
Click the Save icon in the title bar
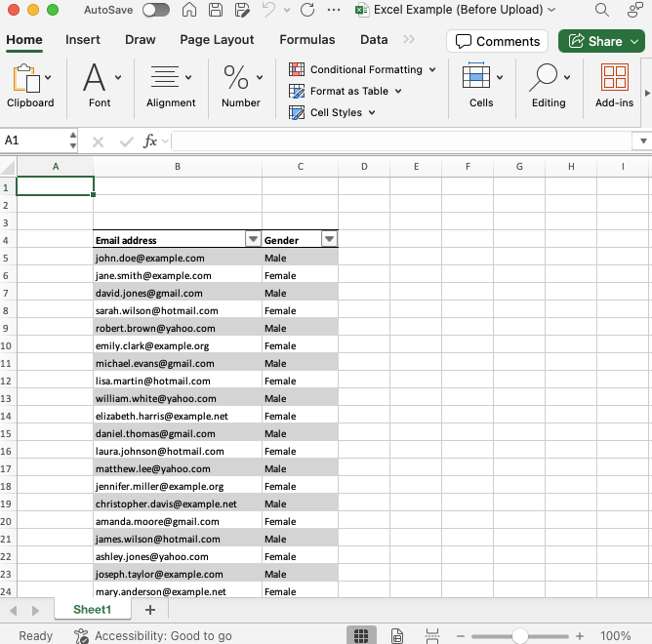(216, 10)
